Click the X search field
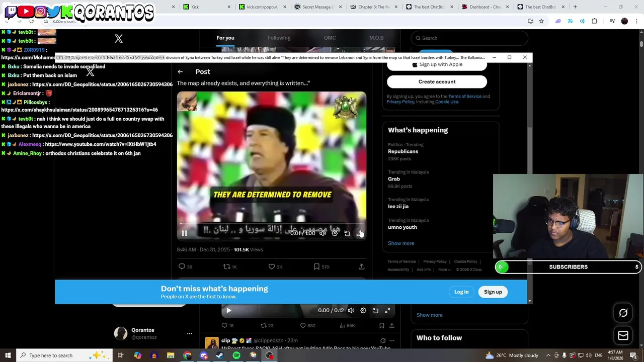The width and height of the screenshot is (644, 362). 469,38
